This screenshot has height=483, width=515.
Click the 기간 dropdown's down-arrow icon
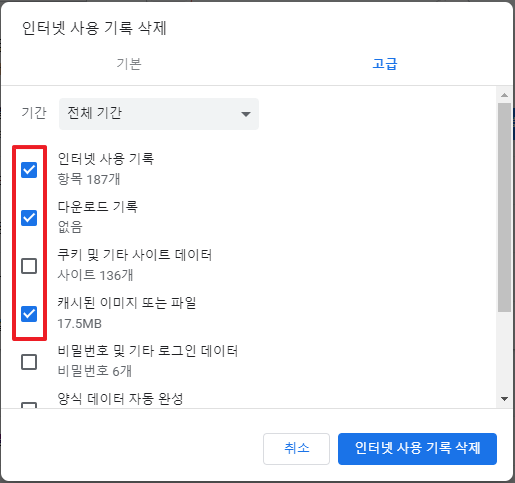point(246,114)
